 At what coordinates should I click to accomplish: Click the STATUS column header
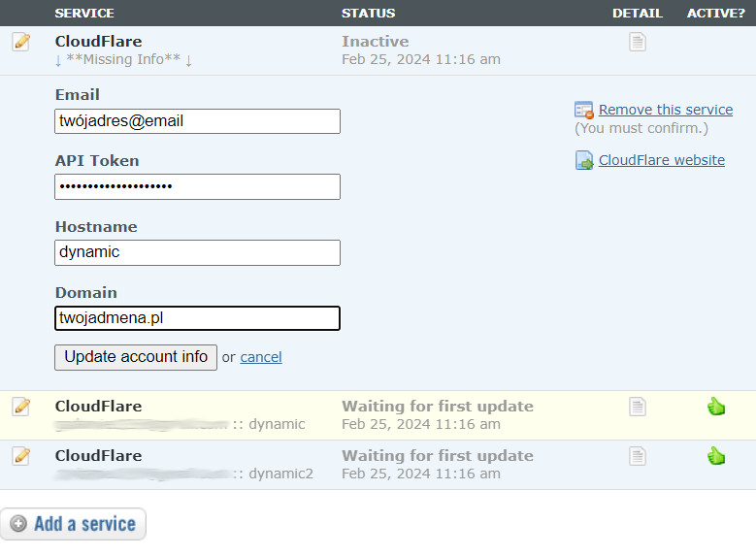tap(369, 13)
